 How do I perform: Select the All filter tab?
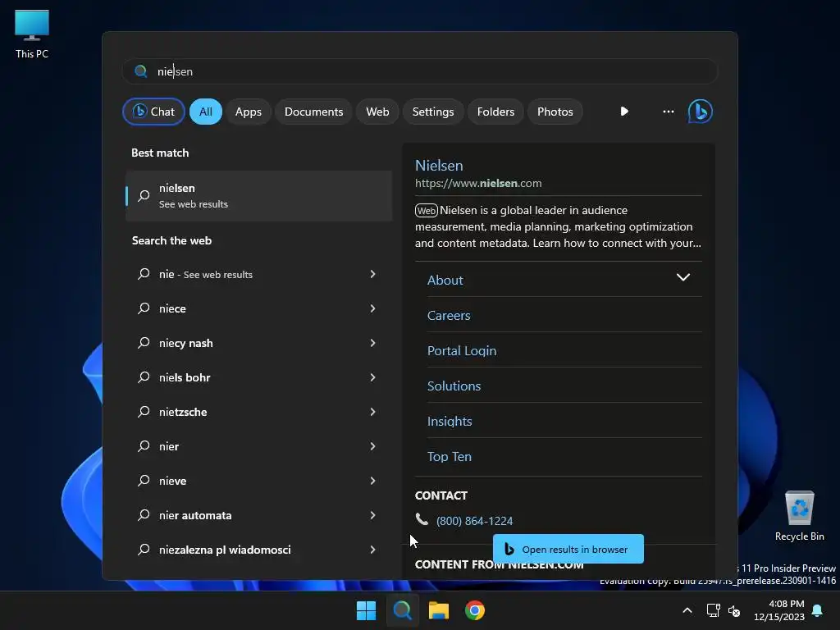206,112
